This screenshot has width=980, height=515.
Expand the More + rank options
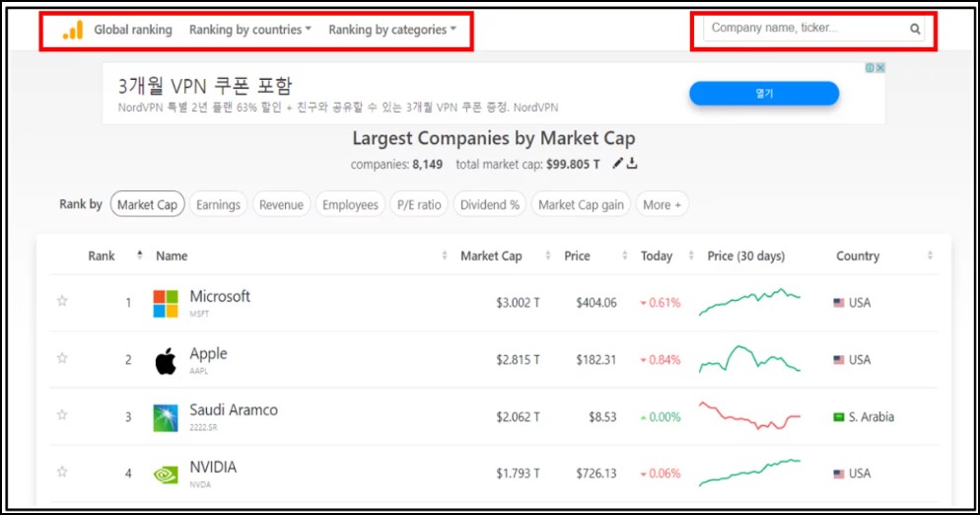tap(662, 204)
